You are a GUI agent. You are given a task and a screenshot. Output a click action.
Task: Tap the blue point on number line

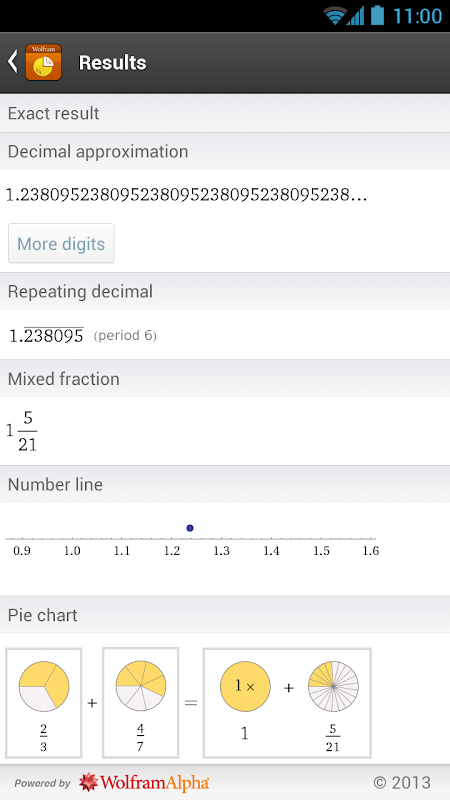[x=190, y=528]
